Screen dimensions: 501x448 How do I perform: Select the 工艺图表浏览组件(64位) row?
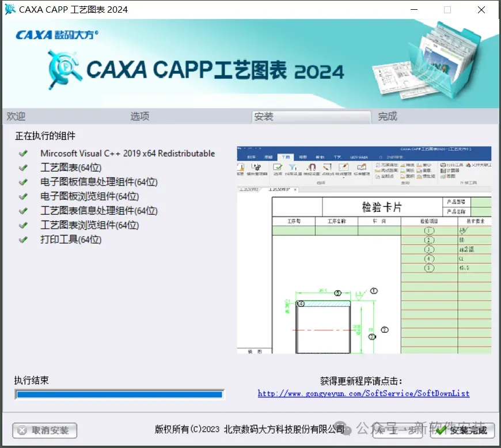point(89,225)
